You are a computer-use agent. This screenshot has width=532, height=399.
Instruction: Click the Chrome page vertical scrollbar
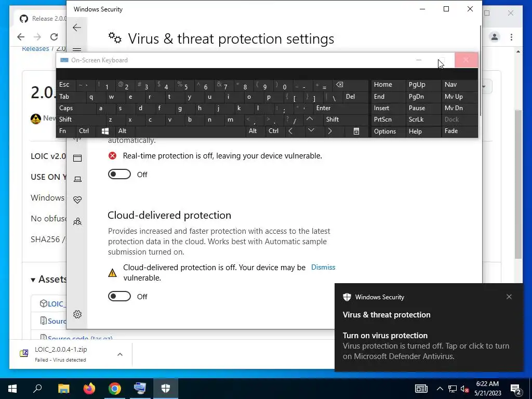coord(518,184)
